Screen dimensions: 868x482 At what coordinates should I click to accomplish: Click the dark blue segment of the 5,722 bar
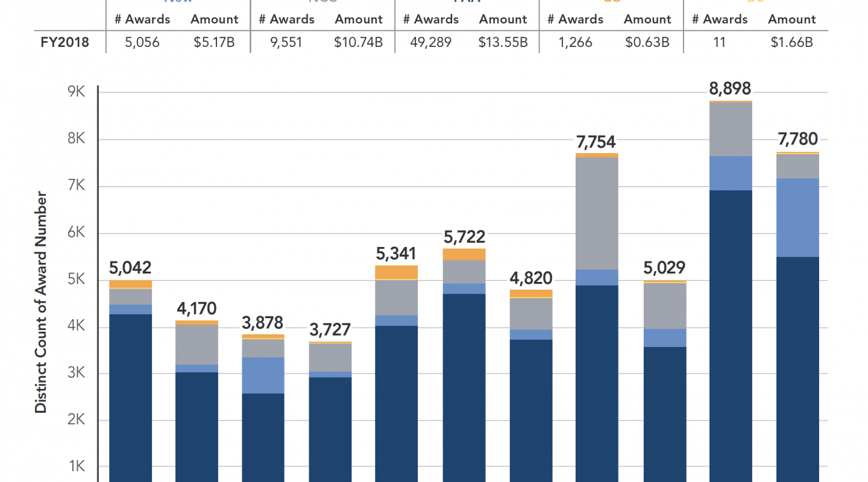point(464,387)
